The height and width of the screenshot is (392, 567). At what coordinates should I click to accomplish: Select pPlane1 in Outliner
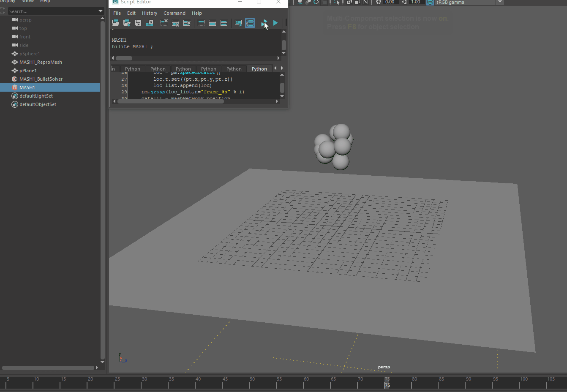pos(28,71)
